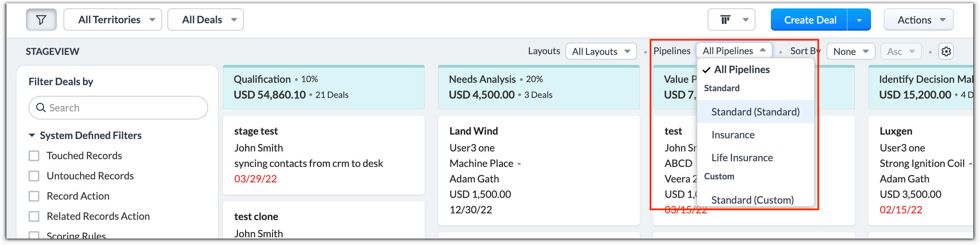Click the Create Deal button
The image size is (980, 245).
[x=810, y=20]
